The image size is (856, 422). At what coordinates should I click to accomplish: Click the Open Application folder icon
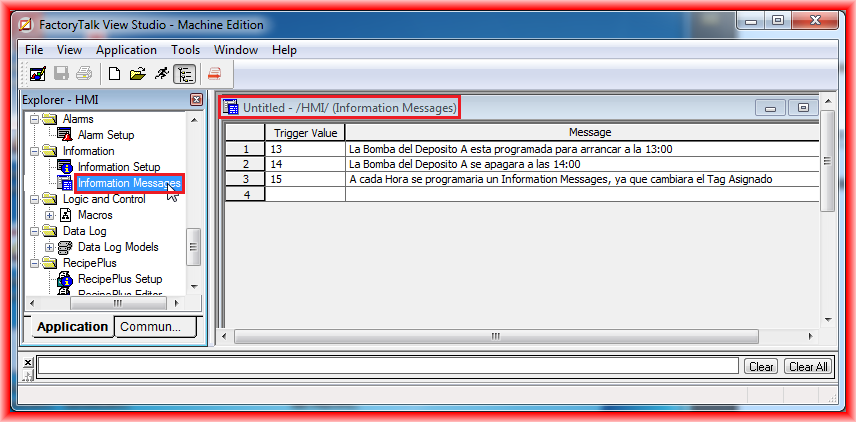(138, 73)
